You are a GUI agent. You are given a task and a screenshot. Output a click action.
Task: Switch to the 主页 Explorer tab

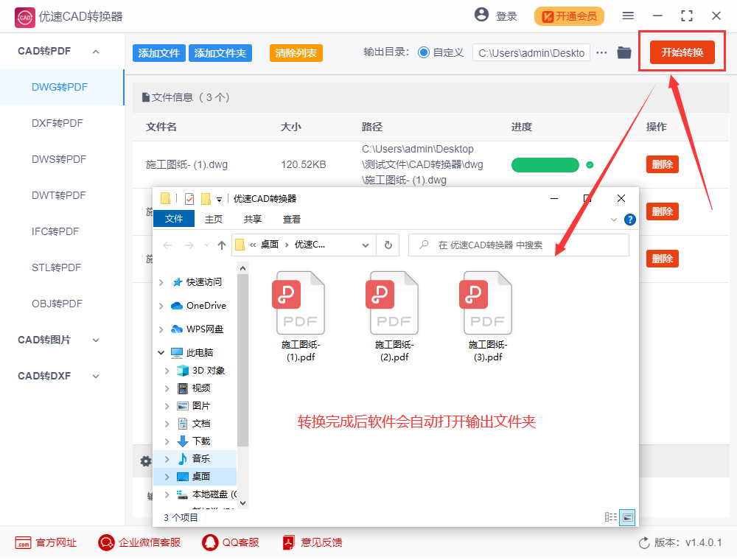pyautogui.click(x=214, y=218)
